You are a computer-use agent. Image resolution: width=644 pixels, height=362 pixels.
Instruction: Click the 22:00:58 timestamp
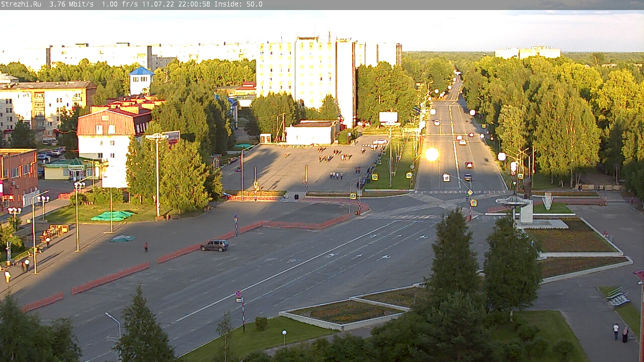194,4
